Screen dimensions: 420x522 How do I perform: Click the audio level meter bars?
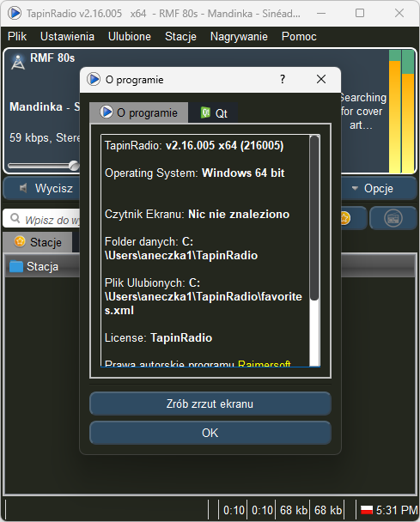point(402,112)
